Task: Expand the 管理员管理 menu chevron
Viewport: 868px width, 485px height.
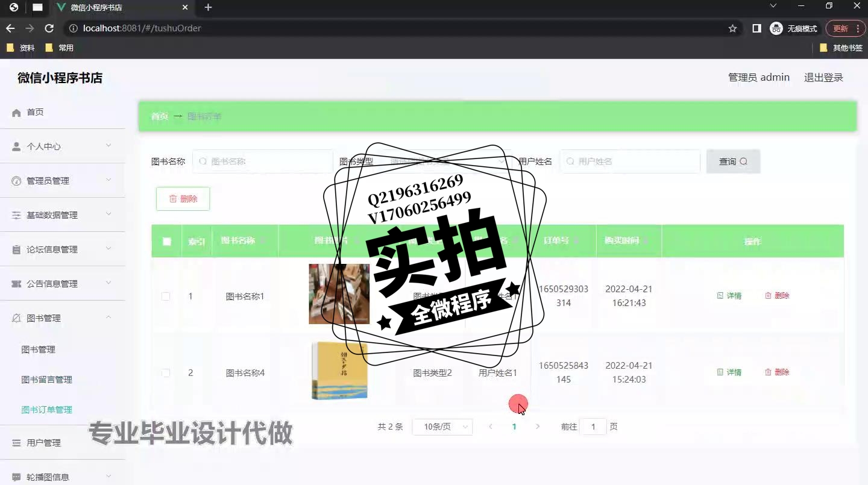Action: (x=108, y=180)
